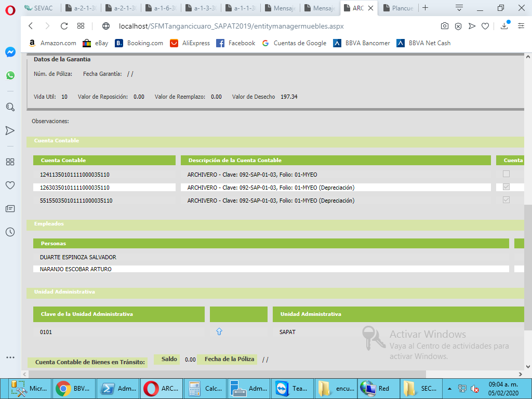The width and height of the screenshot is (532, 399).
Task: Open the Opera main menu logo
Action: (x=10, y=10)
